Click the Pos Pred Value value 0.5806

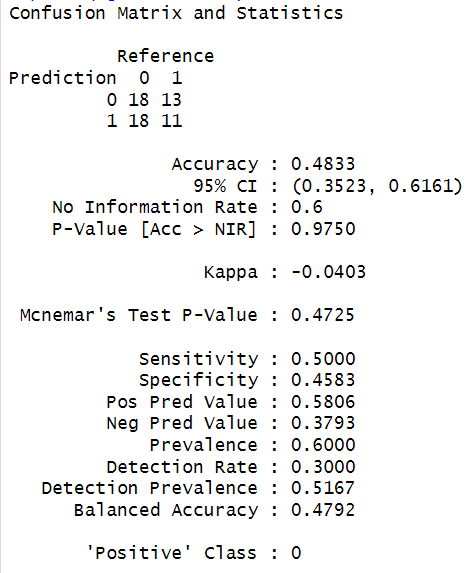point(323,402)
